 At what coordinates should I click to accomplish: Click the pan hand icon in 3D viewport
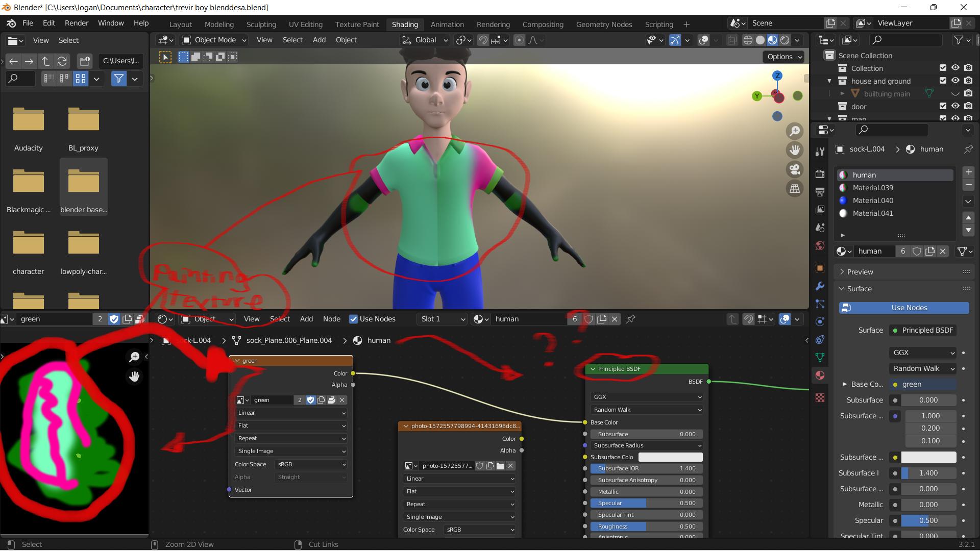coord(795,150)
